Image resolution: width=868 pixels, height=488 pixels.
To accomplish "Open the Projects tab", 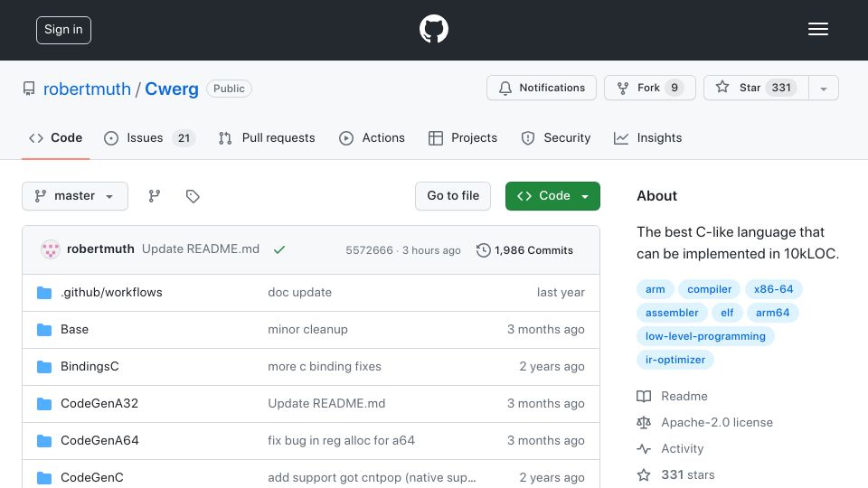I will pos(463,137).
